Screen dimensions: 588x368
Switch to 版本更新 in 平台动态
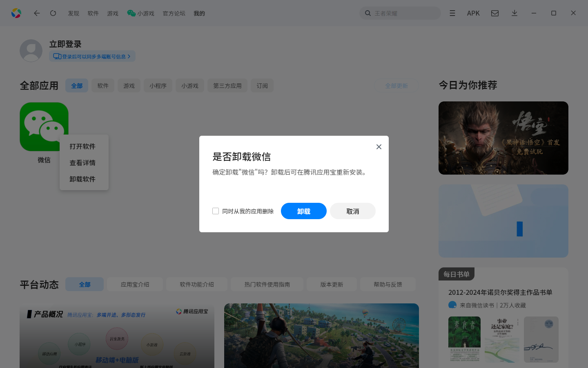tap(332, 284)
